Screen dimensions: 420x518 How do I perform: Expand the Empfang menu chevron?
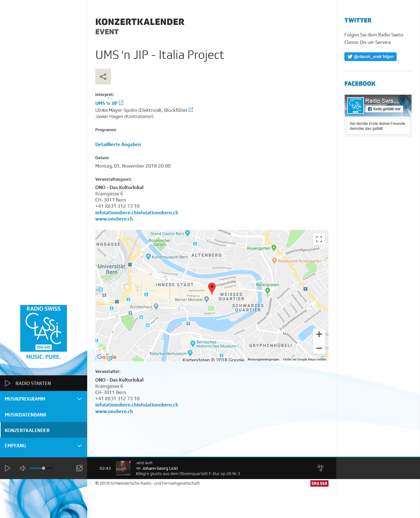click(x=79, y=446)
